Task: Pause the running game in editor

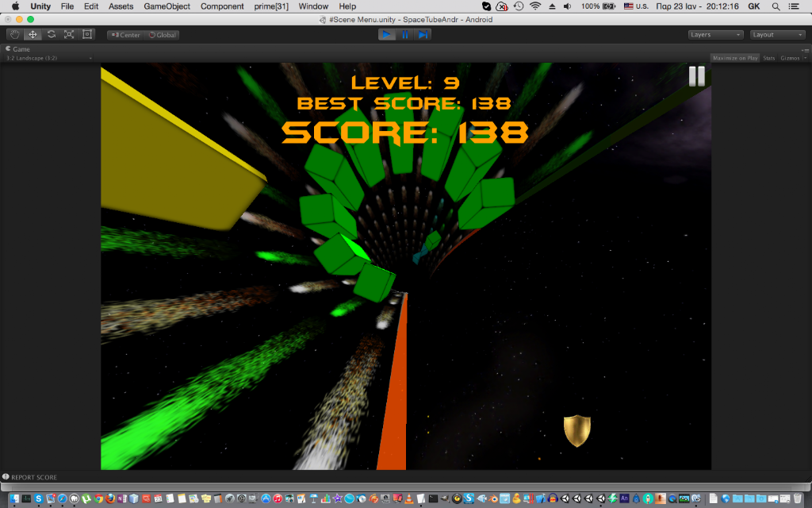Action: coord(405,34)
